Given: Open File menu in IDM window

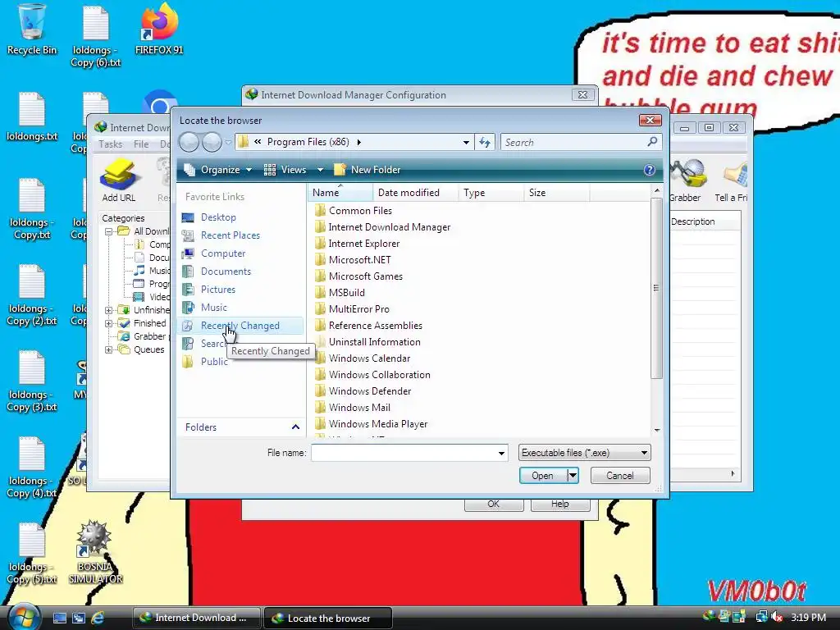Looking at the screenshot, I should (x=141, y=144).
